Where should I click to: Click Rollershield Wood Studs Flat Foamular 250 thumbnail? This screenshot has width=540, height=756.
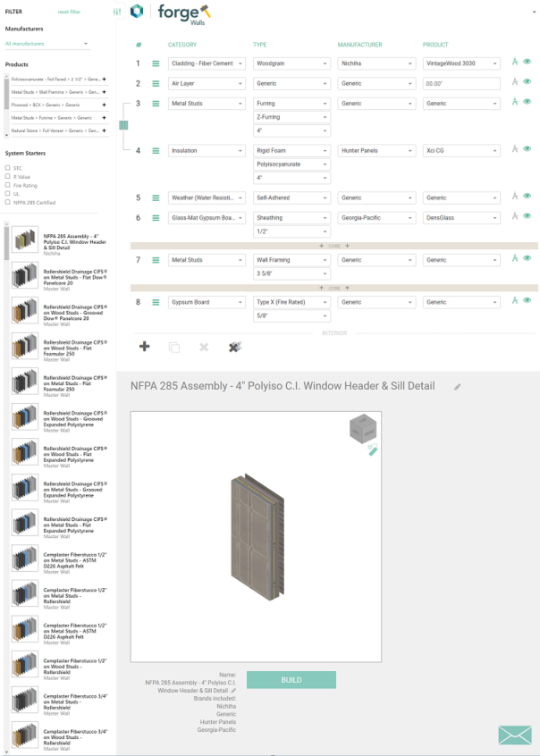[25, 346]
